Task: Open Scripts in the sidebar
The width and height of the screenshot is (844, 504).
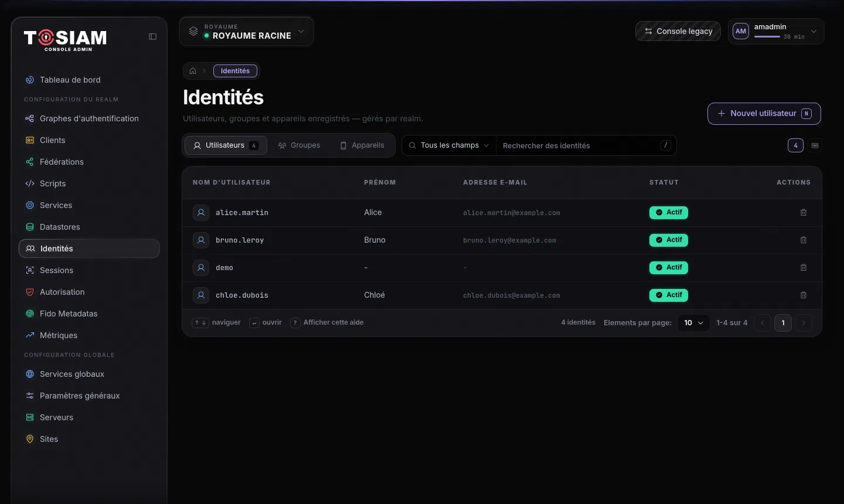Action: (89, 183)
